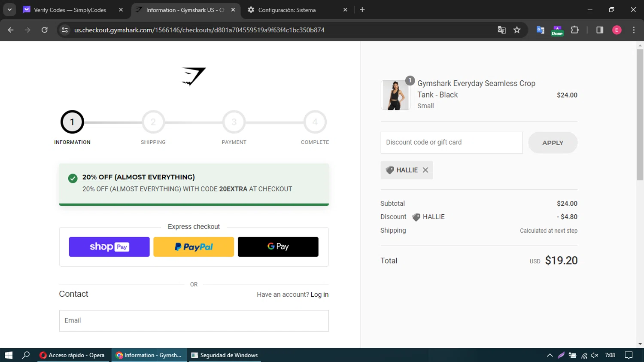This screenshot has height=362, width=644.
Task: Select the Information - Gymshark US tab
Action: coord(185,10)
